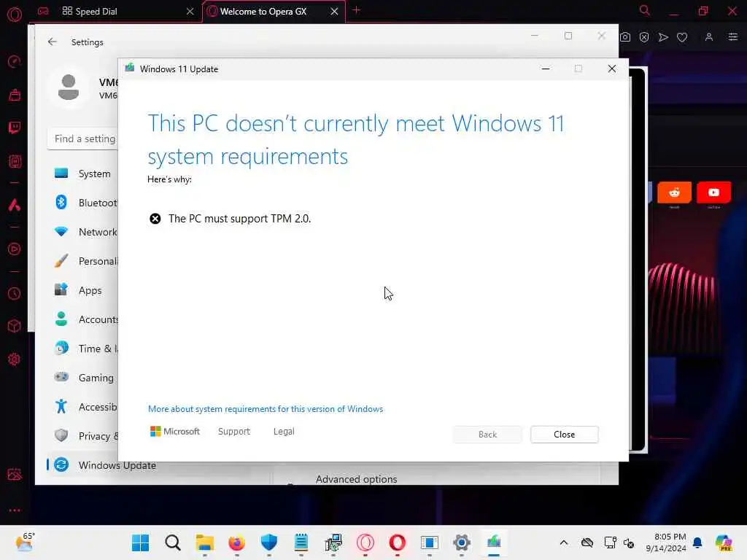Click the TPM 2.0 error X icon
The width and height of the screenshot is (747, 560).
(x=155, y=219)
